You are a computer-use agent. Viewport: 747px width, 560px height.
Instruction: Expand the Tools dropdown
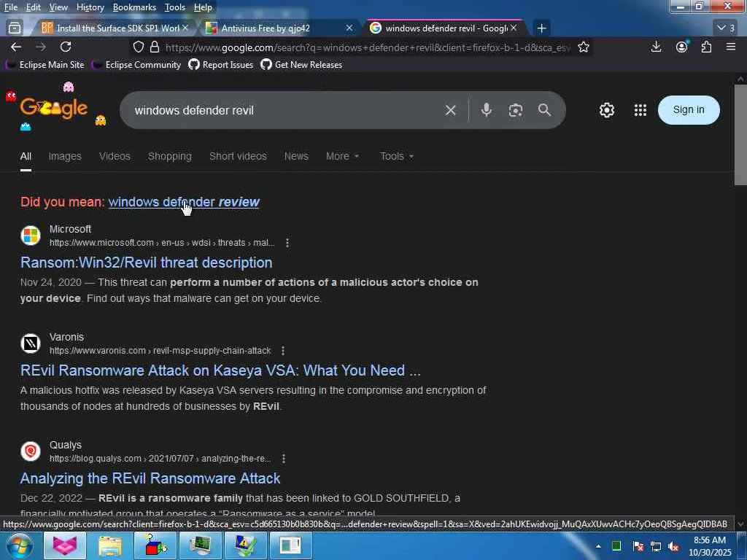397,156
